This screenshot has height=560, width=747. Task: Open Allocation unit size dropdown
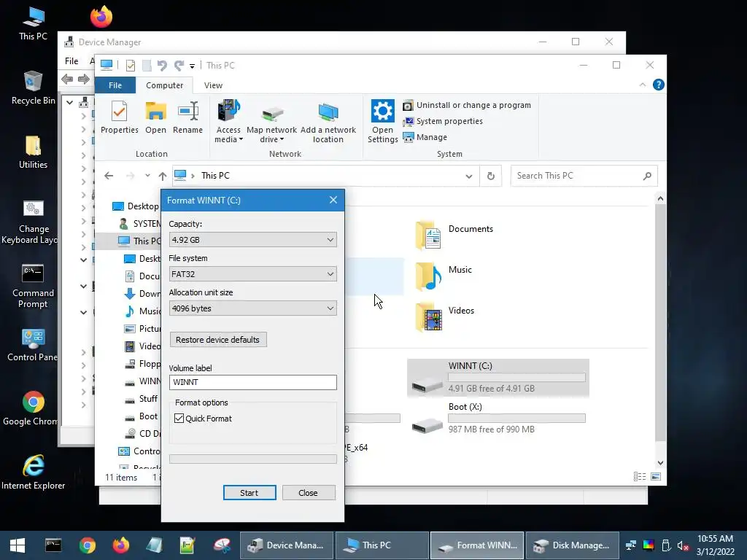[252, 308]
